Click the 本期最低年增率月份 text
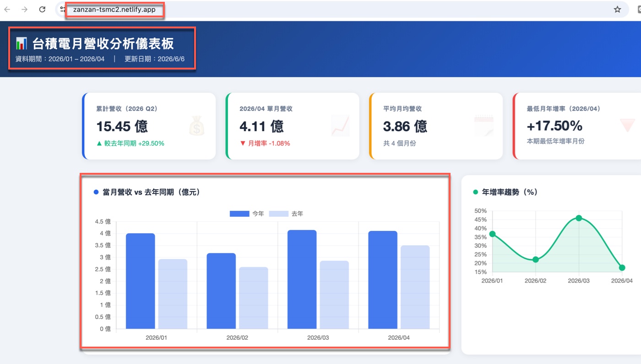This screenshot has height=364, width=641. coord(555,141)
